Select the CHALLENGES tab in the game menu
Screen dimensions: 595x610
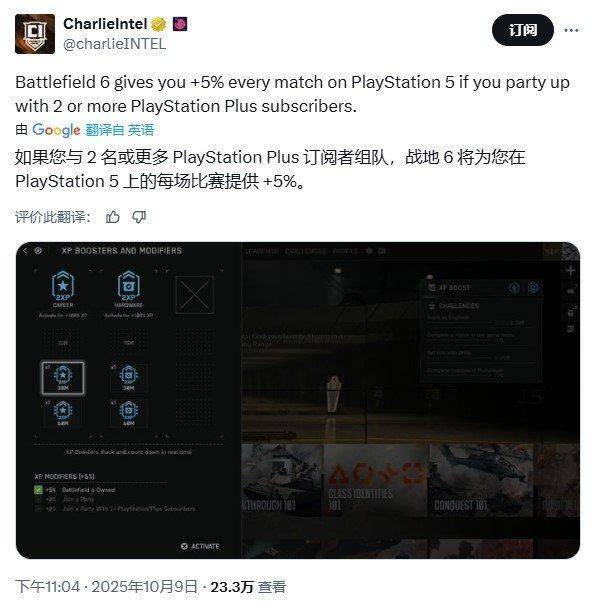pyautogui.click(x=305, y=251)
